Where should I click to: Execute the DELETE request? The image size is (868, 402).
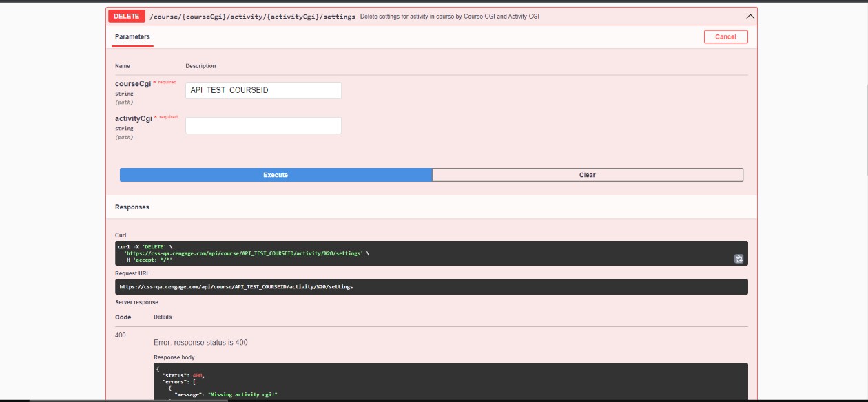274,174
